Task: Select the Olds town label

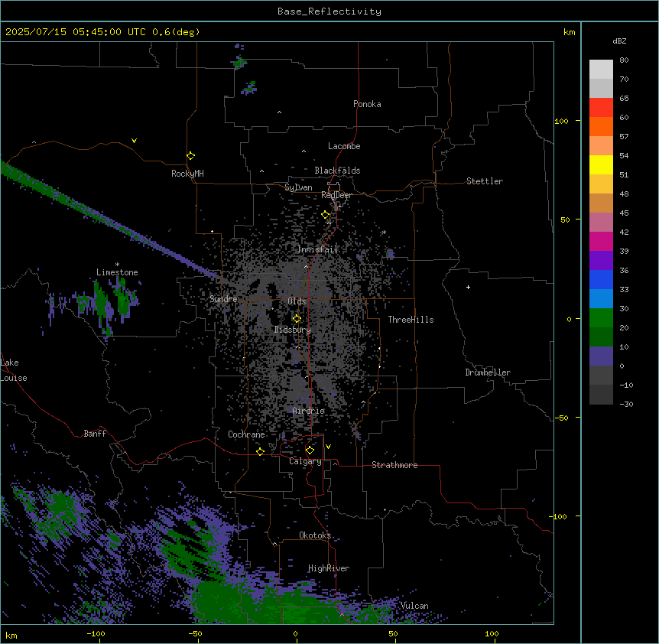Action: pyautogui.click(x=297, y=301)
